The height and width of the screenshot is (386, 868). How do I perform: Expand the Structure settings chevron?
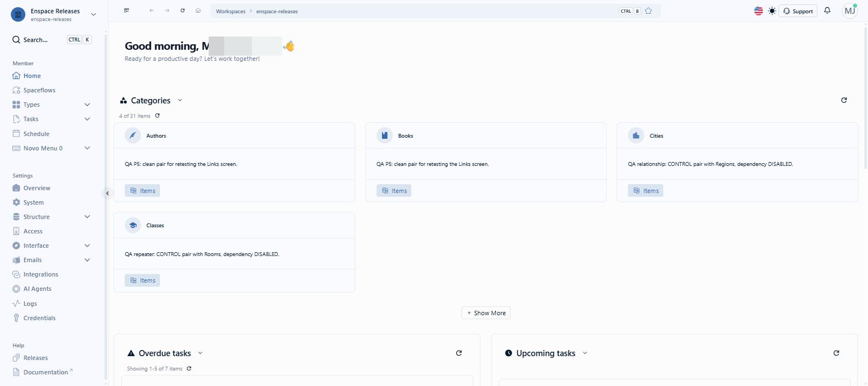click(x=87, y=217)
